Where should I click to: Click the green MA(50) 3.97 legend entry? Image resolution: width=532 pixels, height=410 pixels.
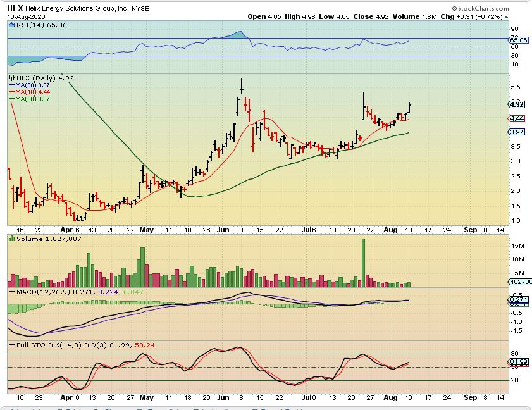[x=29, y=99]
